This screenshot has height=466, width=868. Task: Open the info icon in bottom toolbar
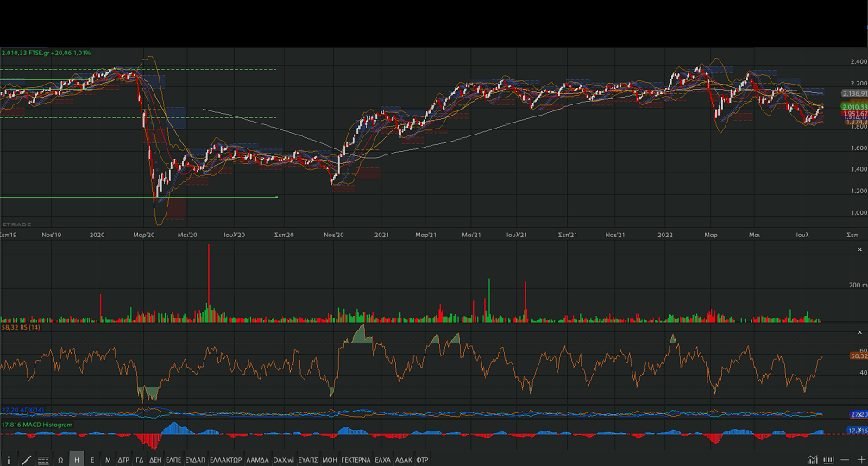click(9, 460)
